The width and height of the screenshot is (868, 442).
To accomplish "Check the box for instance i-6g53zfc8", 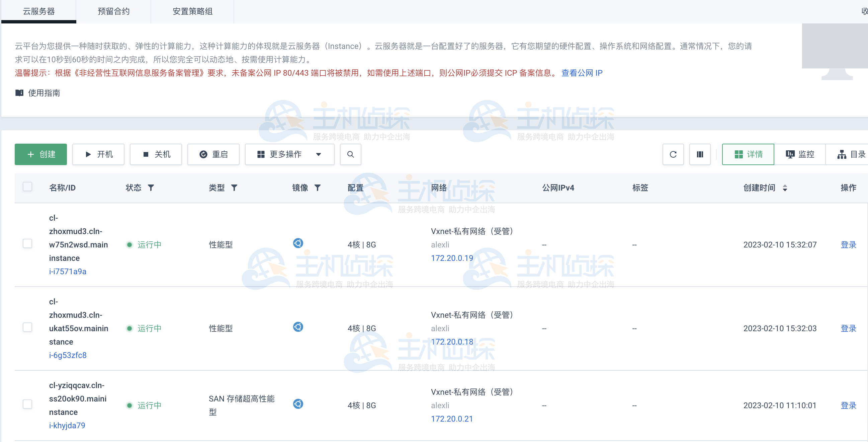I will 27,327.
